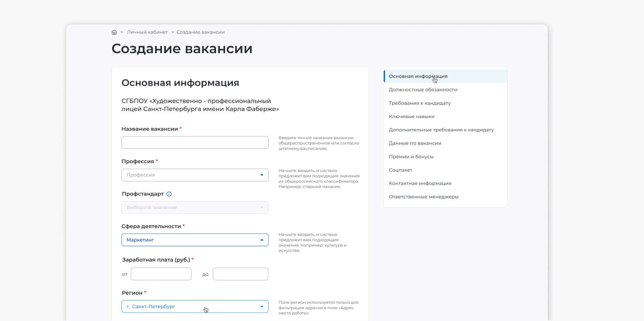Focus the salary 'до' input field
644x321 pixels.
241,274
